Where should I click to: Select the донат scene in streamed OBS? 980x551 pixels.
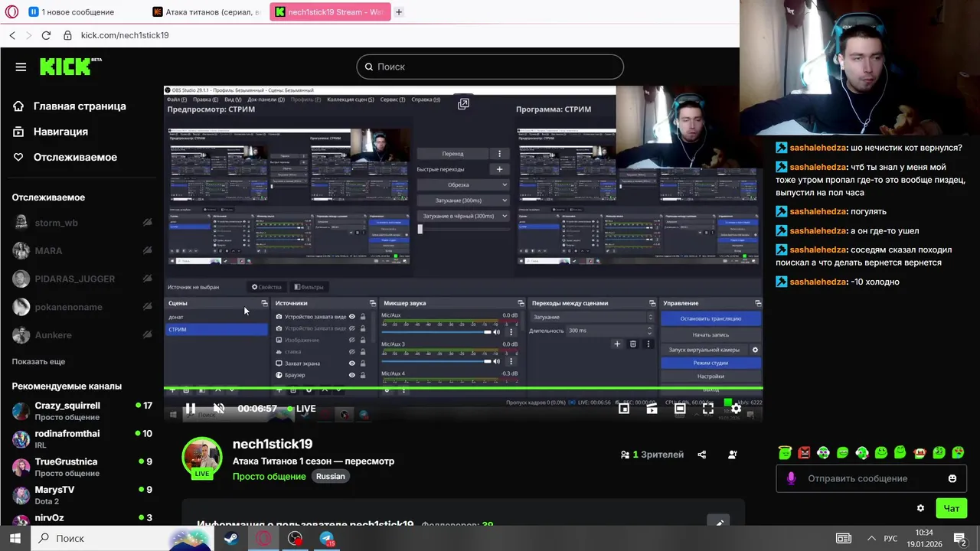point(217,317)
